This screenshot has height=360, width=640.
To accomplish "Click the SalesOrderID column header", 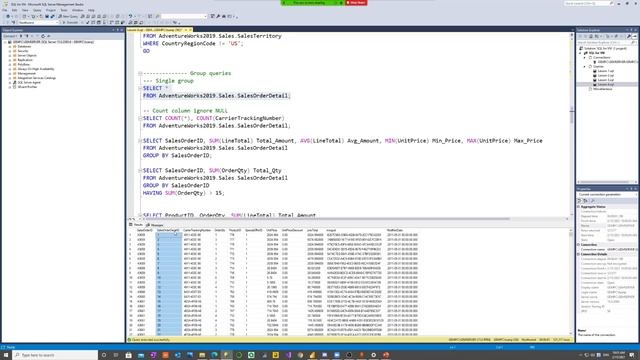I will point(144,230).
